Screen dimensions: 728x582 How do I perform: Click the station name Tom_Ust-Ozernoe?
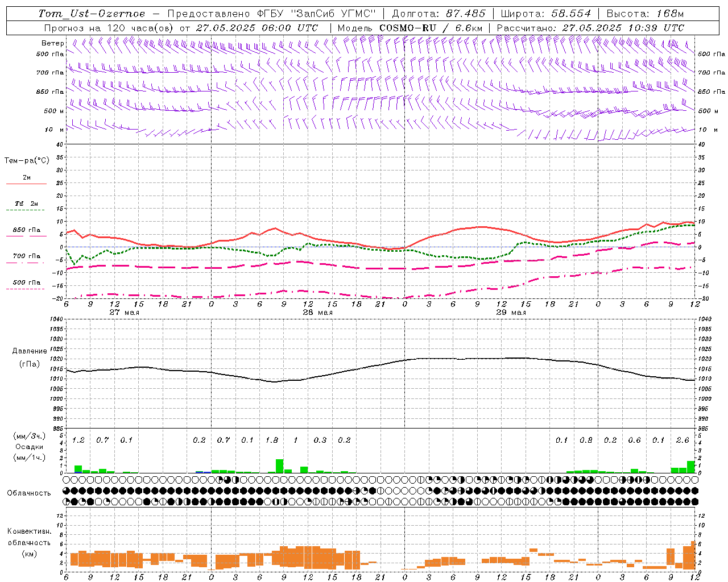(x=92, y=14)
